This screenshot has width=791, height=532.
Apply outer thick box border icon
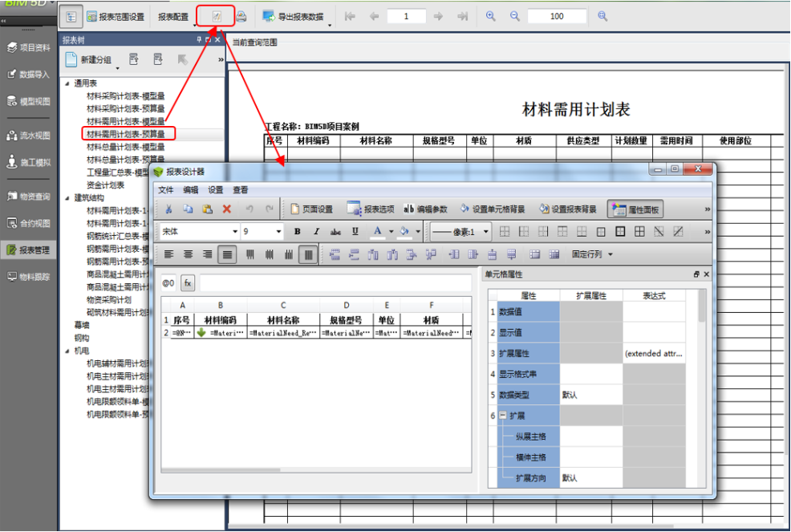click(x=620, y=232)
